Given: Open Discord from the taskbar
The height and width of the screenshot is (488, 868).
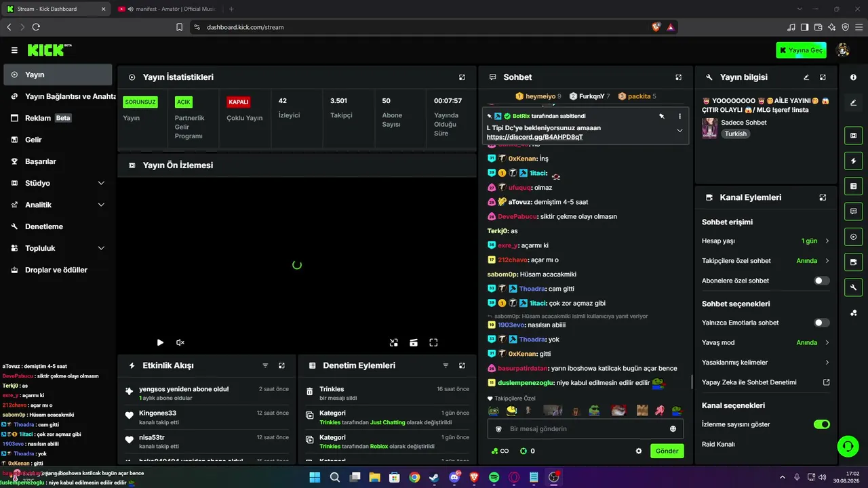Looking at the screenshot, I should coord(454,477).
